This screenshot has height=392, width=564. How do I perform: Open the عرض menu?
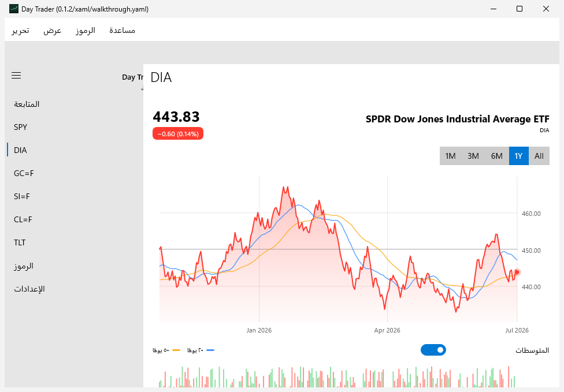[x=53, y=31]
